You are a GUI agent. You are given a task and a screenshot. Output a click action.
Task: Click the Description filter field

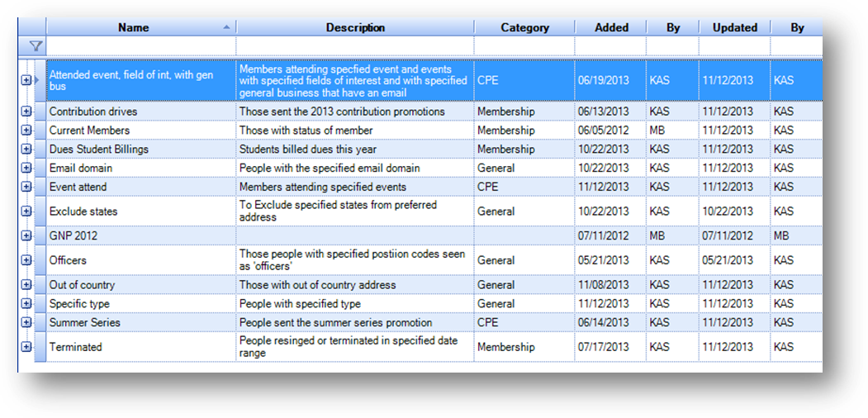pyautogui.click(x=355, y=46)
